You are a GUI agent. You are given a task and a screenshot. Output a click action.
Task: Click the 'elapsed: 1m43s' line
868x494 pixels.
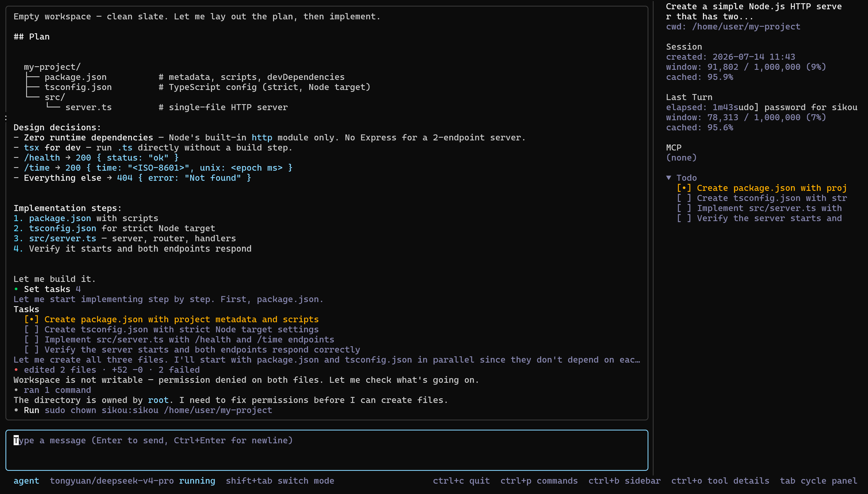tap(702, 108)
